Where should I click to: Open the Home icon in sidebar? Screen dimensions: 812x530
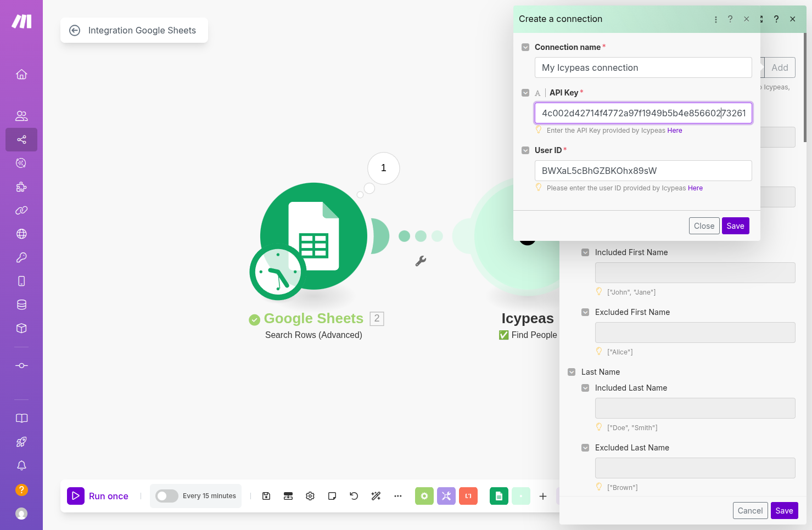pos(21,74)
